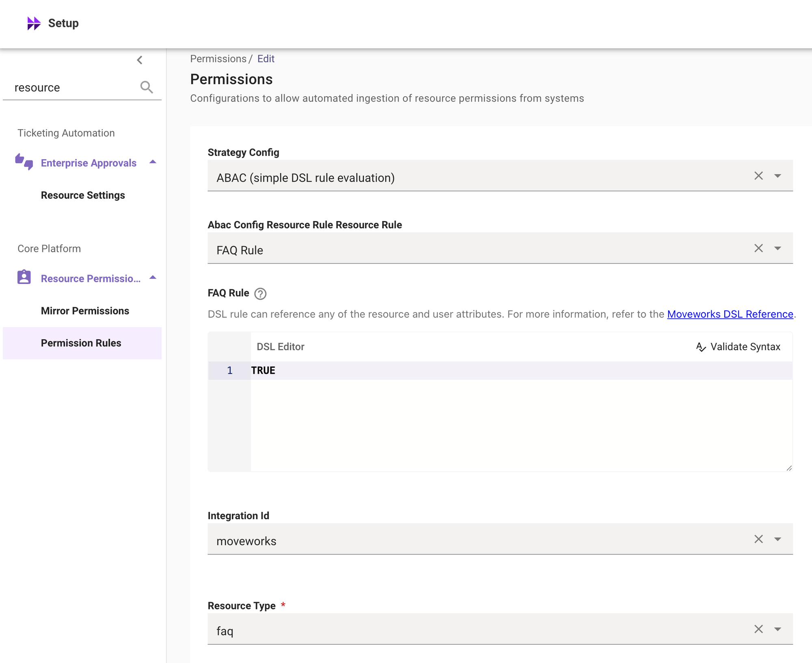The height and width of the screenshot is (663, 812).
Task: Click the Validate Syntax button
Action: tap(738, 347)
